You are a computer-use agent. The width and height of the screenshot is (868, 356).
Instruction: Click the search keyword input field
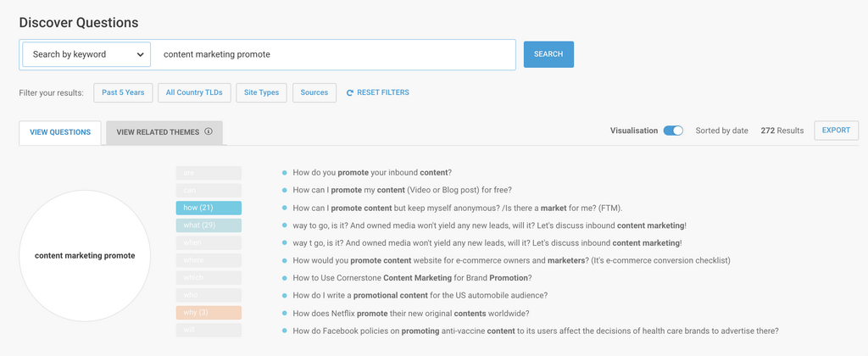point(335,54)
